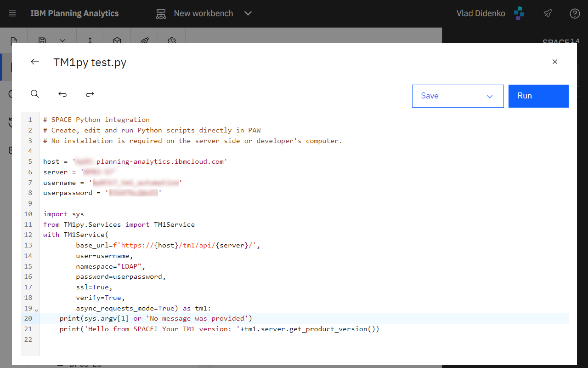Click the namespace="LDAP" line

111,266
